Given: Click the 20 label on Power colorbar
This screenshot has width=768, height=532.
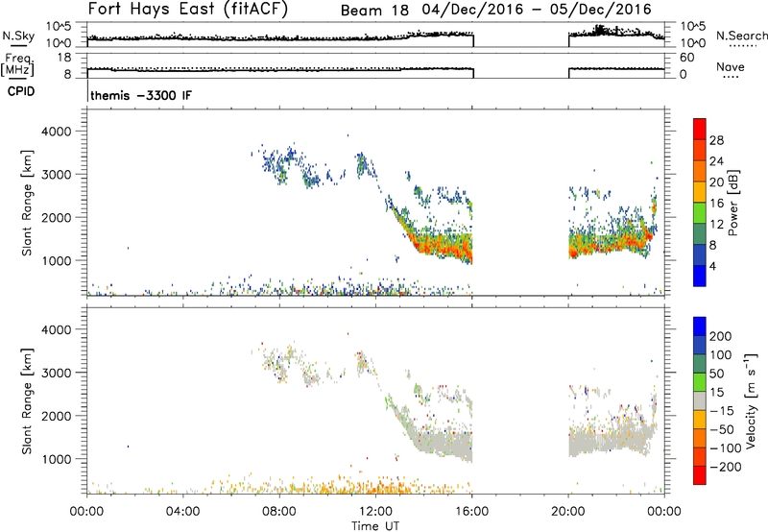Looking at the screenshot, I should (x=716, y=182).
